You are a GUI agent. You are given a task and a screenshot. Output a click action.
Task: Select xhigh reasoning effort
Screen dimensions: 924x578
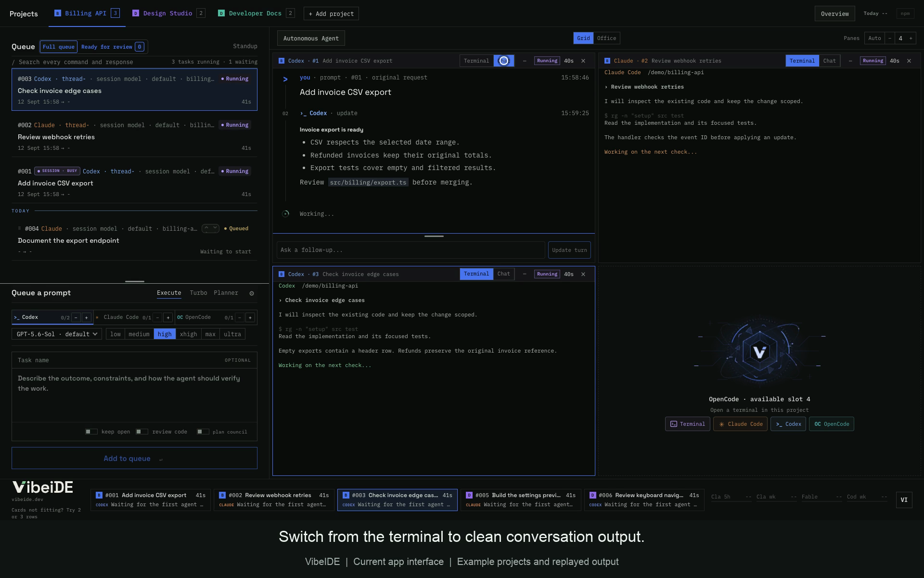click(188, 334)
